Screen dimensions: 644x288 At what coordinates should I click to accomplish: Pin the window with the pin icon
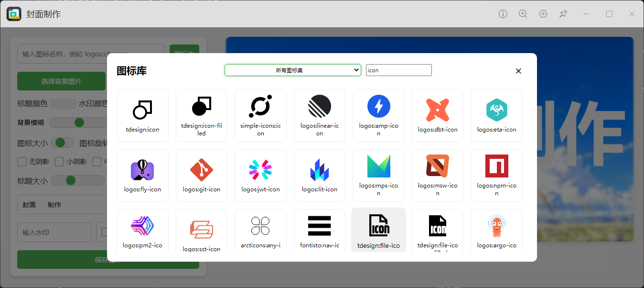tap(563, 14)
